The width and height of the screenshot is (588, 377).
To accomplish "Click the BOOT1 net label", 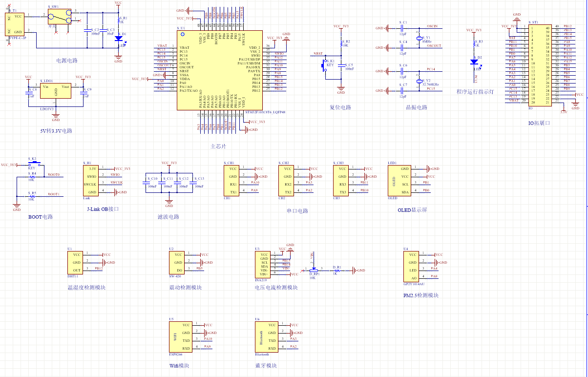I will pyautogui.click(x=54, y=194).
